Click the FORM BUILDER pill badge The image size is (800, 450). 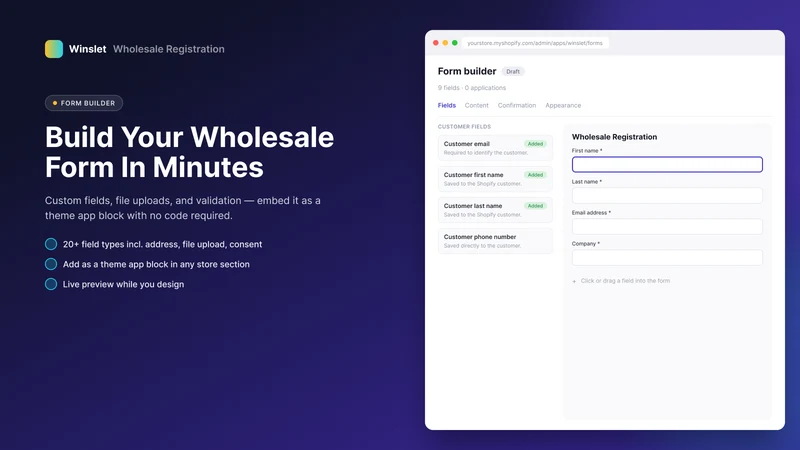(x=84, y=103)
